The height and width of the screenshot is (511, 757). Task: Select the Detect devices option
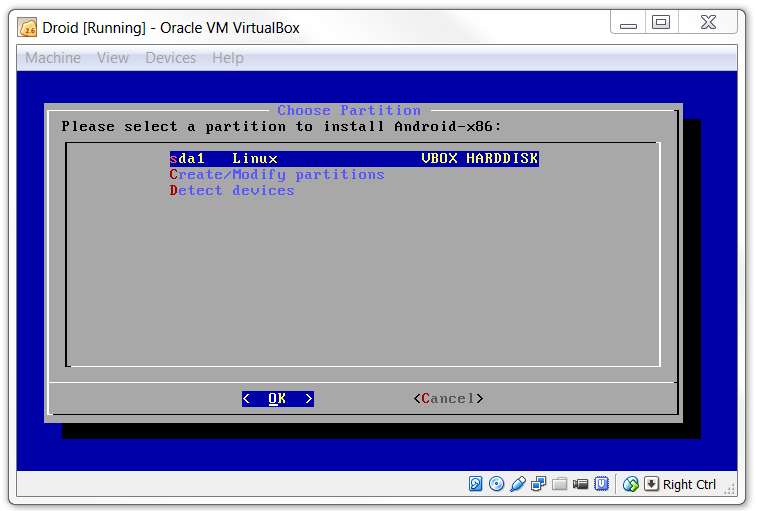coord(232,190)
